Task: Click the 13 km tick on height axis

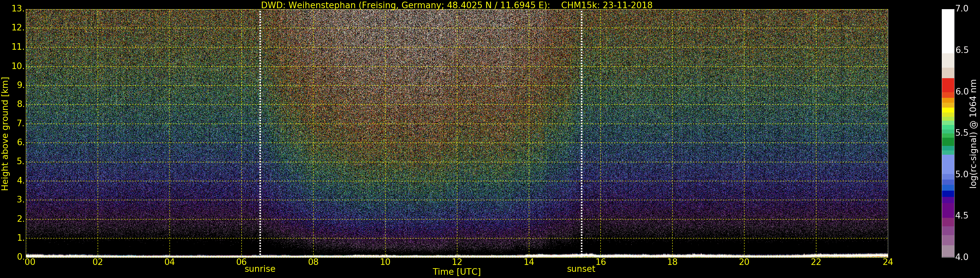Action: click(x=18, y=9)
